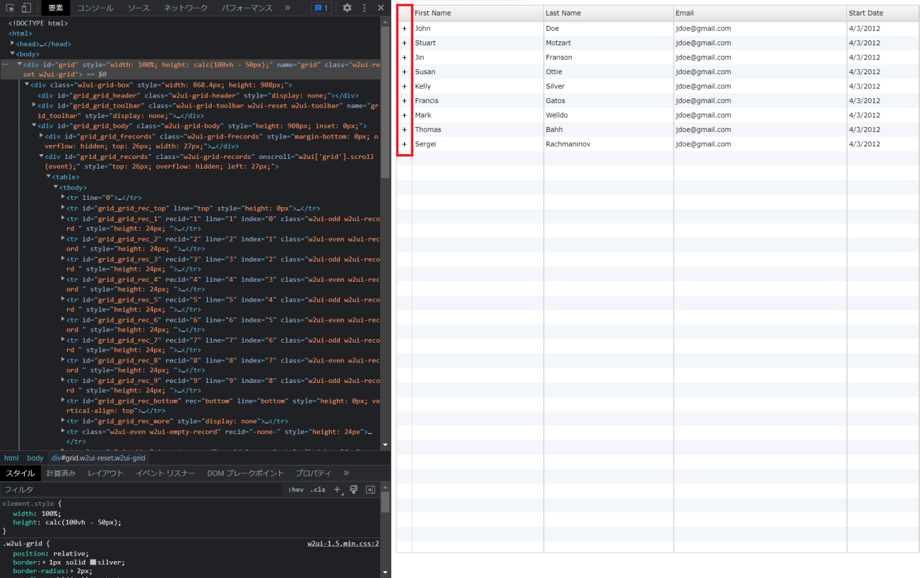Switch to the コンソール tab
This screenshot has width=924, height=578.
pyautogui.click(x=95, y=8)
